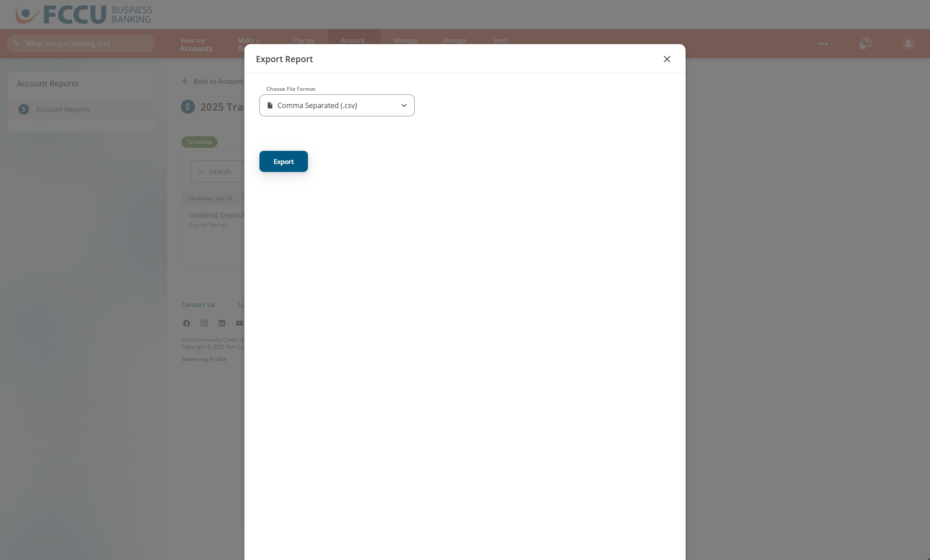The height and width of the screenshot is (560, 930).
Task: Open the user profile icon
Action: (x=907, y=43)
